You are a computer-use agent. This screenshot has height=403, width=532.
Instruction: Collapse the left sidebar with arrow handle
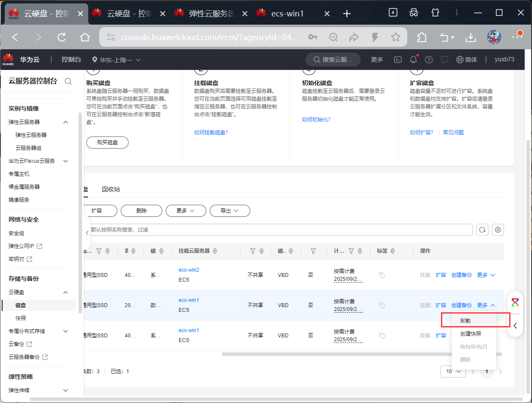87,232
